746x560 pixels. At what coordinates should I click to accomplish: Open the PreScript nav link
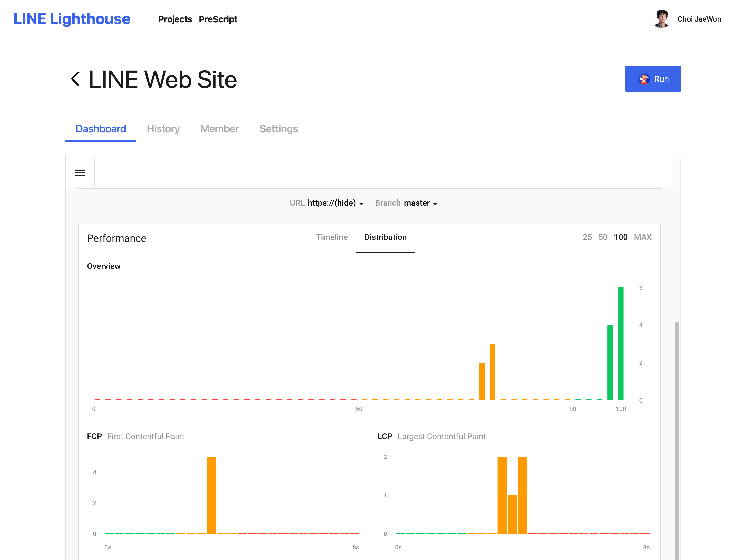[x=218, y=19]
